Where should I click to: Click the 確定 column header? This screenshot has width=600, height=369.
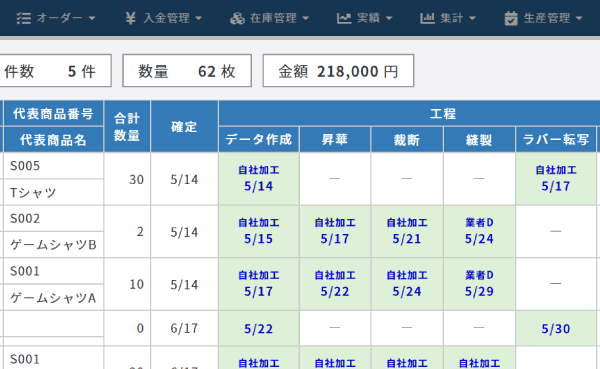pyautogui.click(x=184, y=127)
